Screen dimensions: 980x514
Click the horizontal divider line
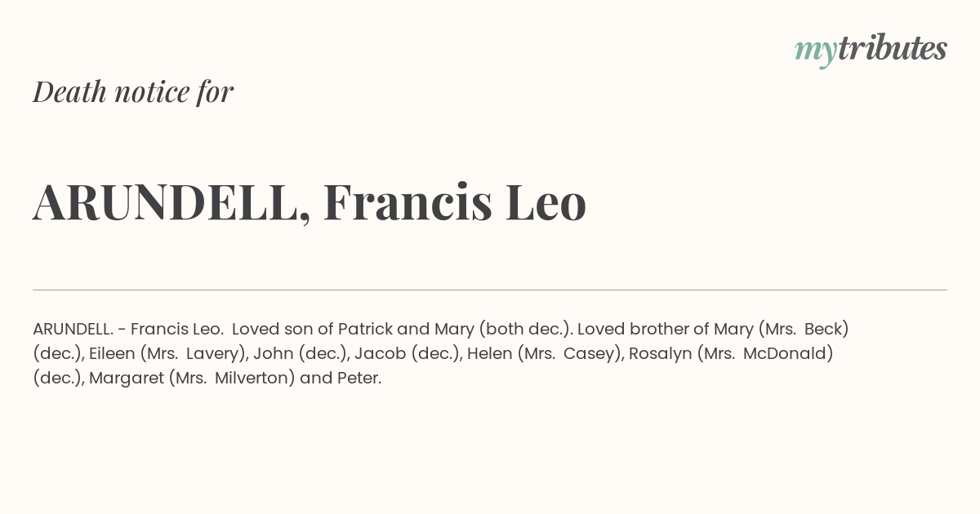pyautogui.click(x=490, y=290)
